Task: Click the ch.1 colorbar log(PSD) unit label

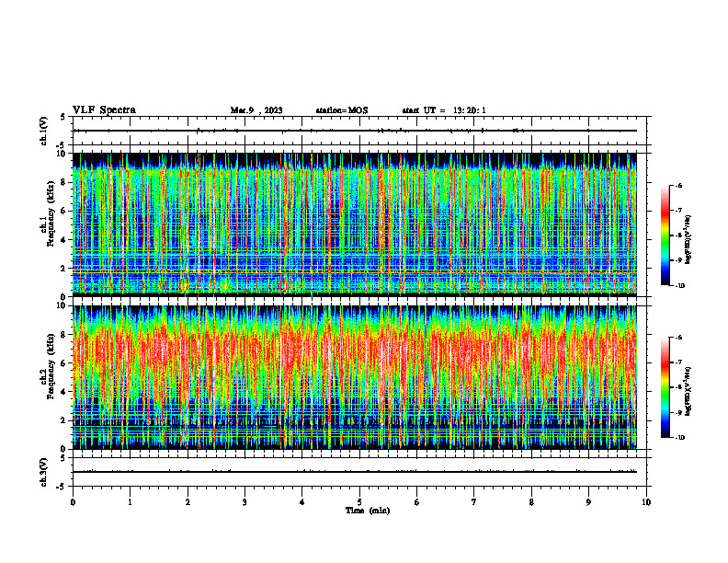Action: click(x=688, y=239)
